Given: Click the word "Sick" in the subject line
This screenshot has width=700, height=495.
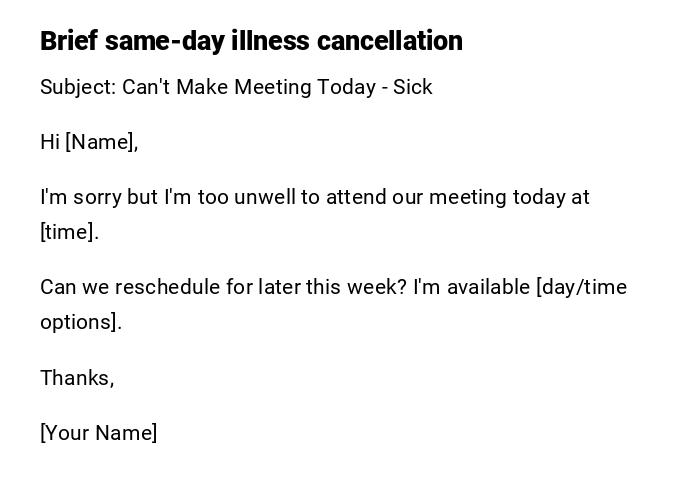Looking at the screenshot, I should point(412,87).
